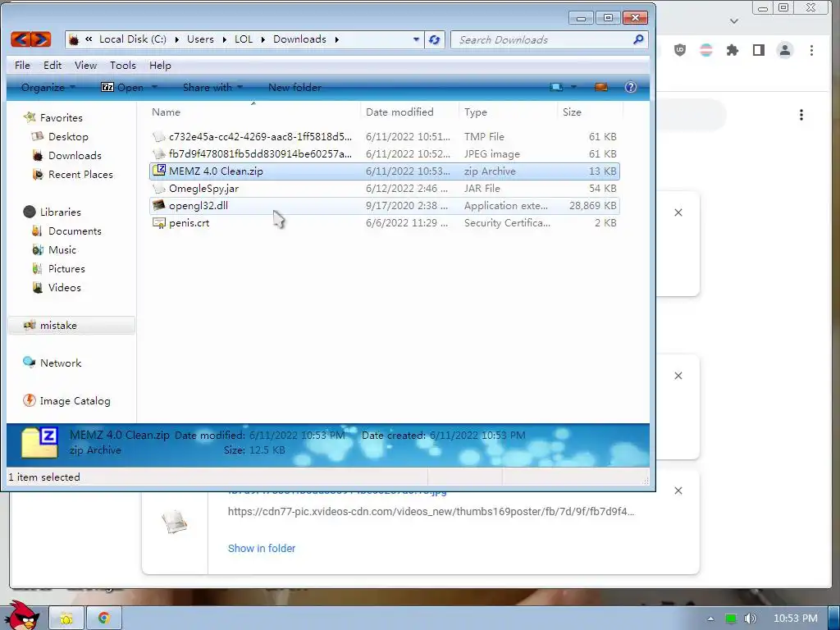Open Chrome extensions puzzle icon
This screenshot has height=630, width=840.
point(733,50)
